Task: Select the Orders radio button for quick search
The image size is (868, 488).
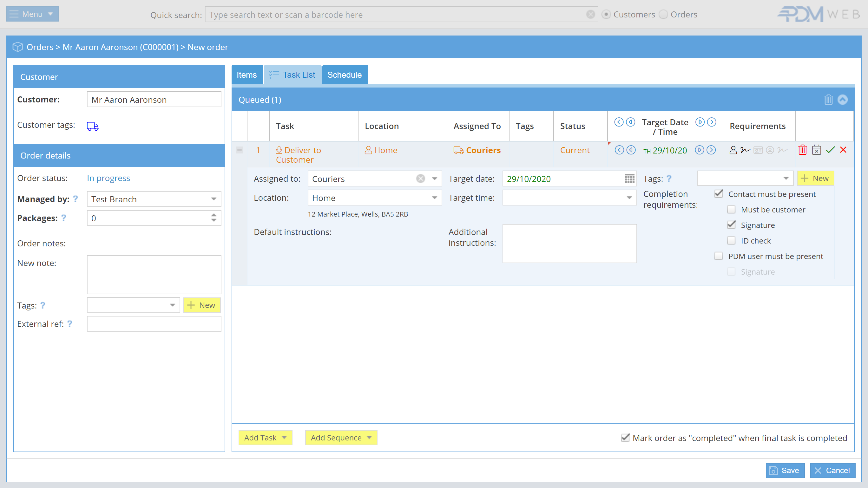Action: click(x=663, y=15)
